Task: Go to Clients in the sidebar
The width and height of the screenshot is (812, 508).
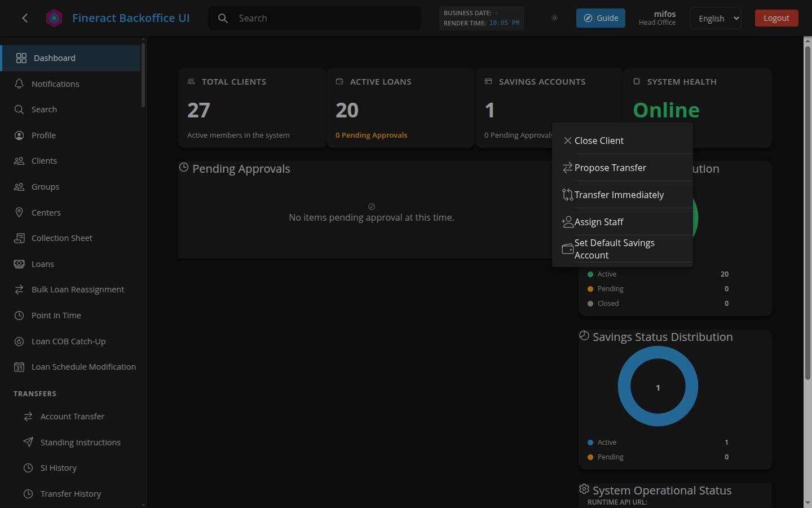Action: pos(70,161)
